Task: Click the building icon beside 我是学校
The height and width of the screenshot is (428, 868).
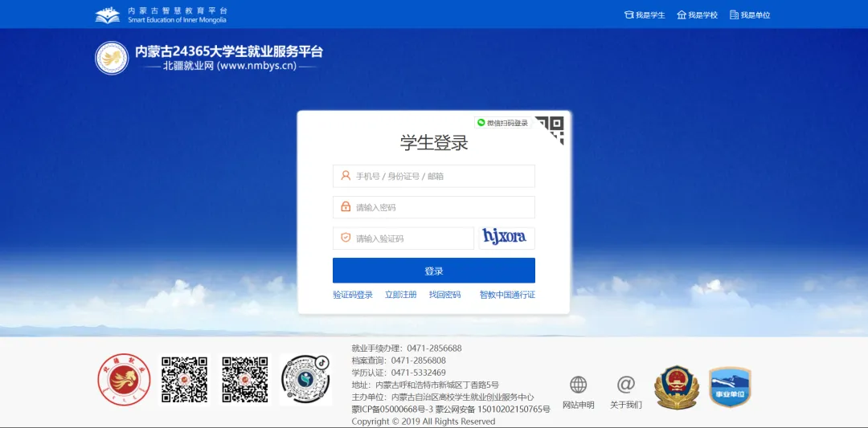Action: coord(682,15)
